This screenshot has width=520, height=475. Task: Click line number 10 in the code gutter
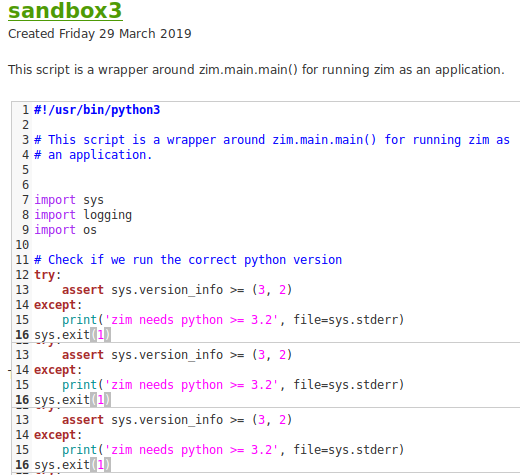click(22, 245)
